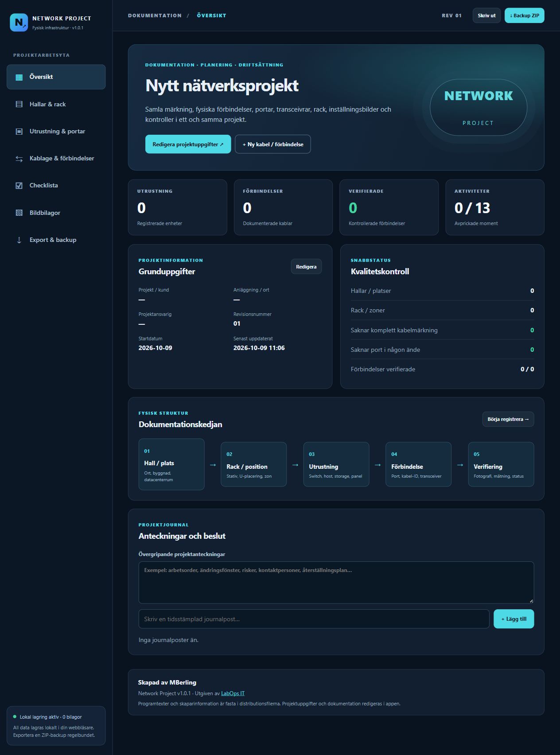The height and width of the screenshot is (755, 560).
Task: Click the Kablage & förbindelser arrows icon
Action: coord(19,159)
